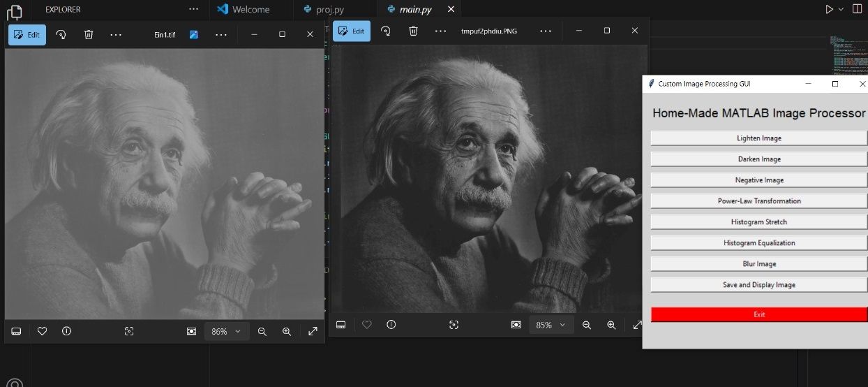Open ellipsis menu right of tmpuf2phdiu.PNG
Image resolution: width=868 pixels, height=387 pixels.
[x=546, y=31]
